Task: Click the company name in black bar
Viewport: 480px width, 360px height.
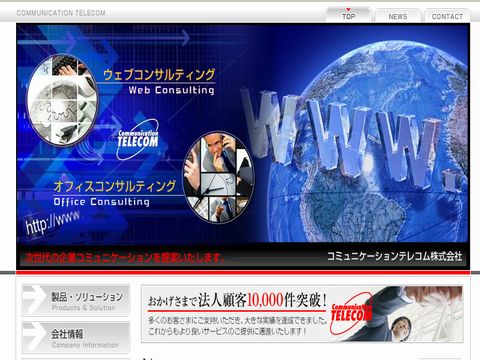Action: (394, 256)
